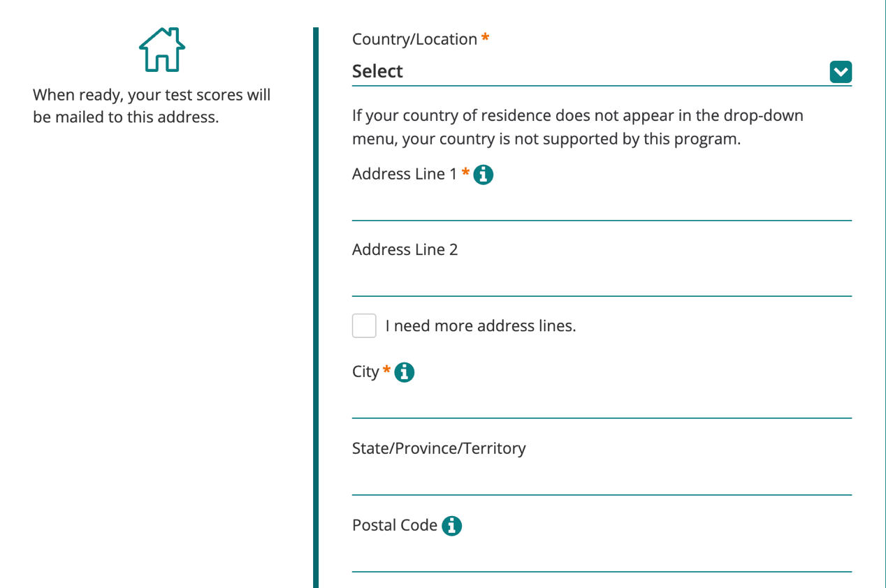886x588 pixels.
Task: Click the State/Province/Territory input field
Action: (x=601, y=481)
